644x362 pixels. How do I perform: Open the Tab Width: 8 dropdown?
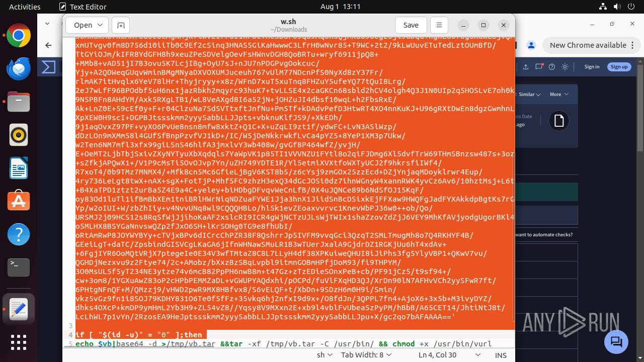click(x=366, y=355)
